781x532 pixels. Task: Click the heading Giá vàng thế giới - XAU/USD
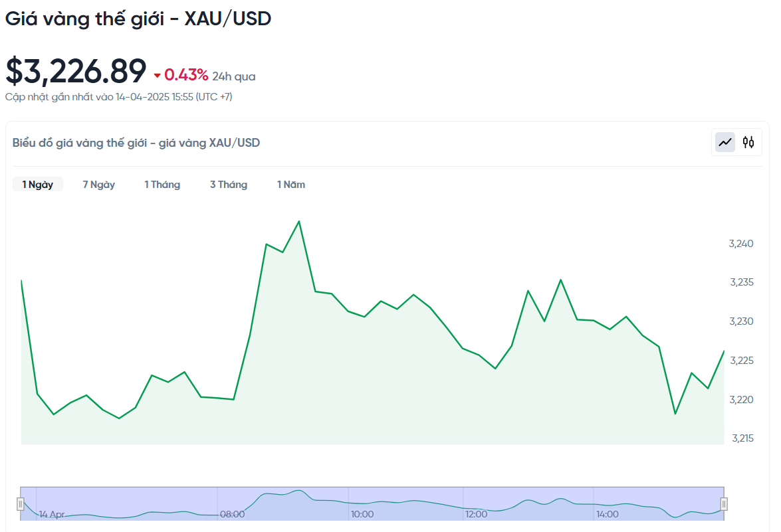tap(138, 19)
